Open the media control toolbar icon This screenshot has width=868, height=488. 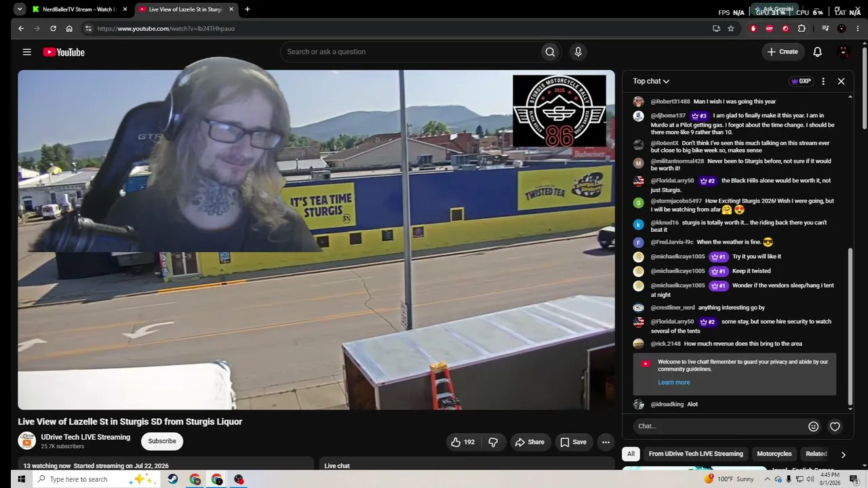(825, 28)
